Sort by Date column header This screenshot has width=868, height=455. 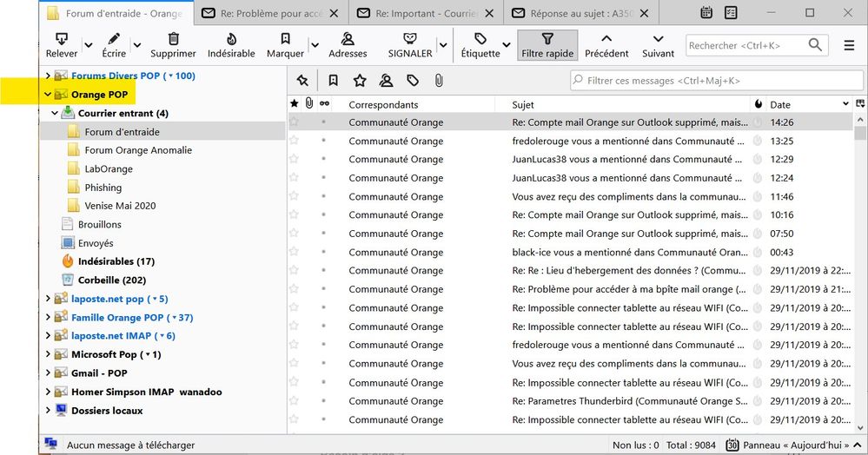click(x=810, y=104)
